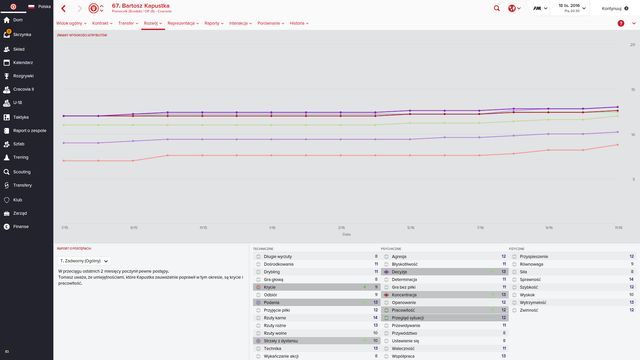Open the Skład squad icon
This screenshot has width=640, height=360.
pos(7,49)
